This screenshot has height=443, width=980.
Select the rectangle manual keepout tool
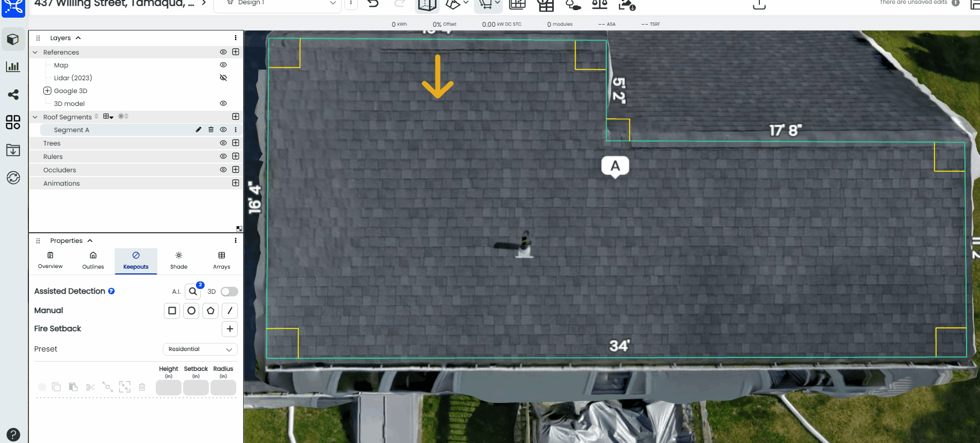(x=172, y=311)
